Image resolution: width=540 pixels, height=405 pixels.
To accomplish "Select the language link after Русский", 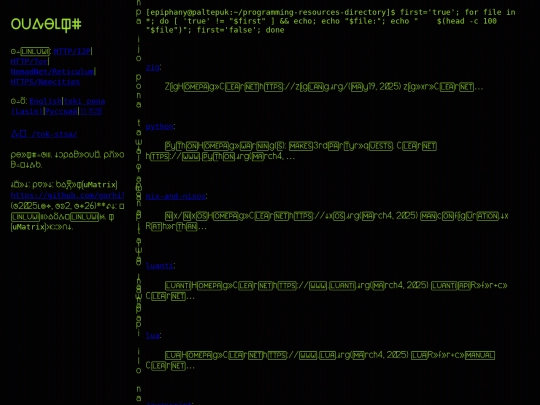I will [91, 111].
